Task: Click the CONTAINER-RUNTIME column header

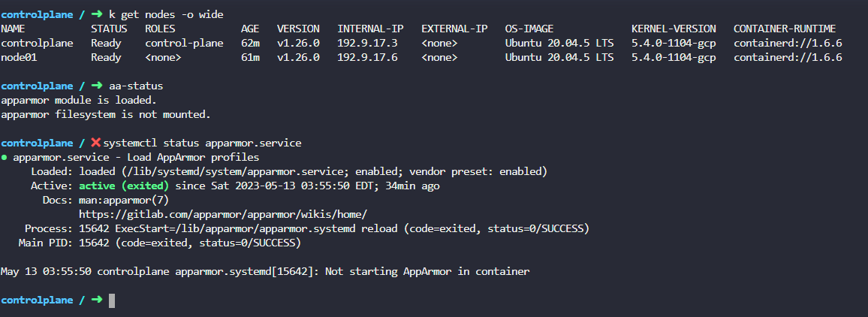Action: click(784, 29)
